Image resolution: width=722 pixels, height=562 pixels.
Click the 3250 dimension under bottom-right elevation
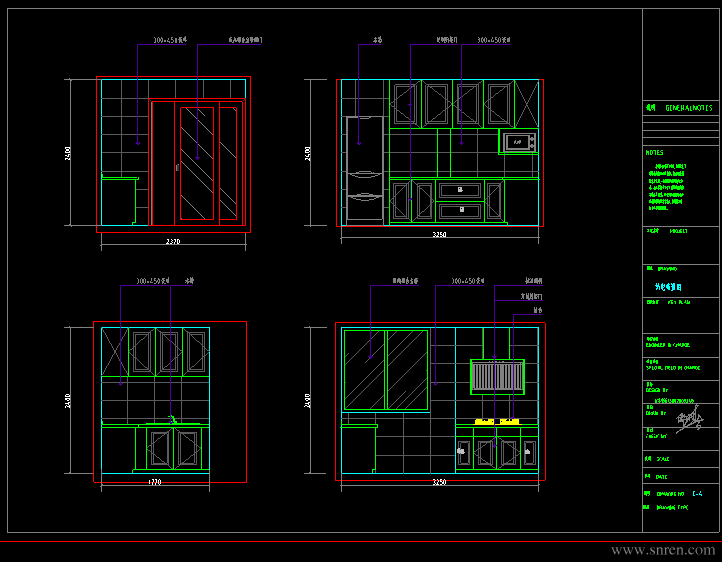(439, 482)
